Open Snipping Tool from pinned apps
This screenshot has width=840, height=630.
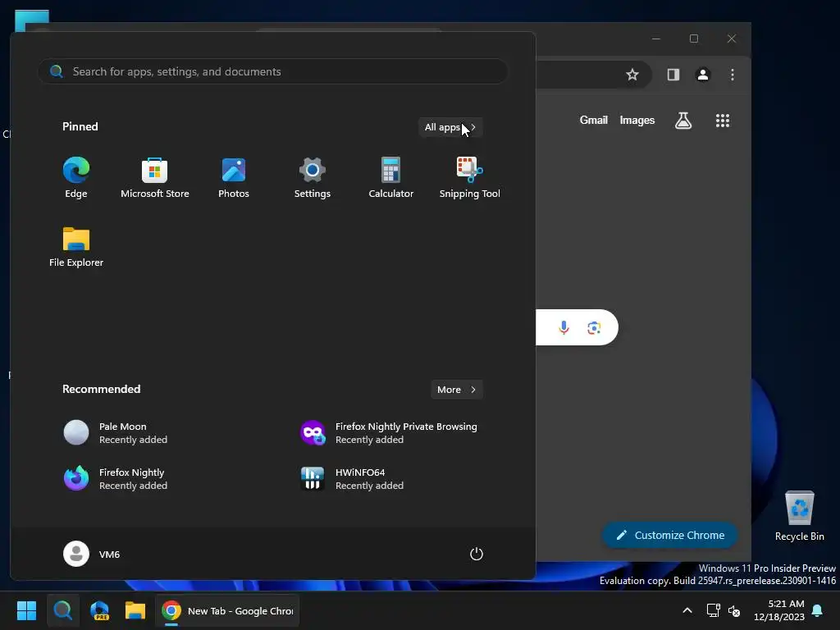tap(470, 178)
